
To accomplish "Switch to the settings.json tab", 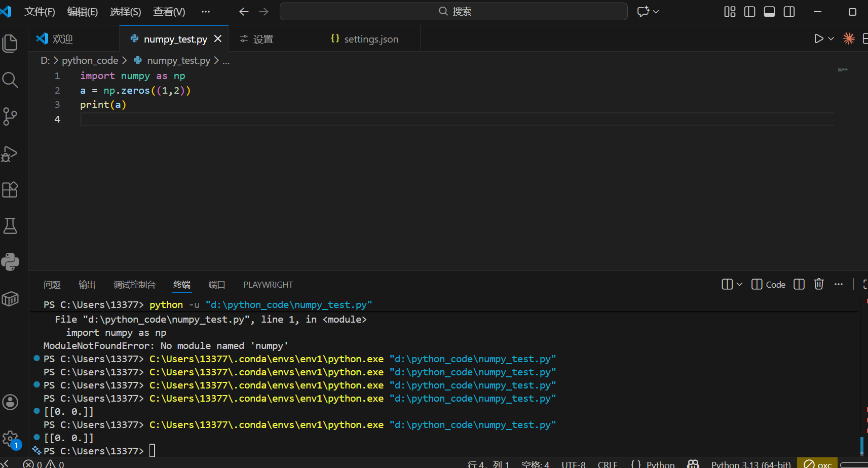I will [370, 39].
